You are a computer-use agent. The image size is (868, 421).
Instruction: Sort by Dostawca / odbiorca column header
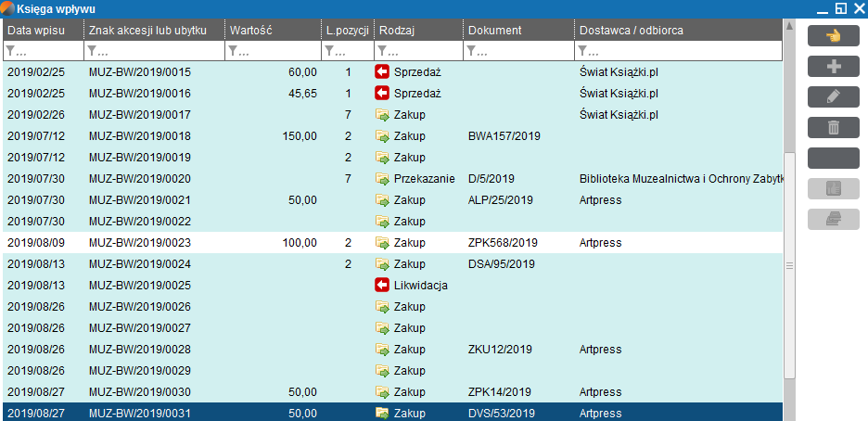pos(678,31)
